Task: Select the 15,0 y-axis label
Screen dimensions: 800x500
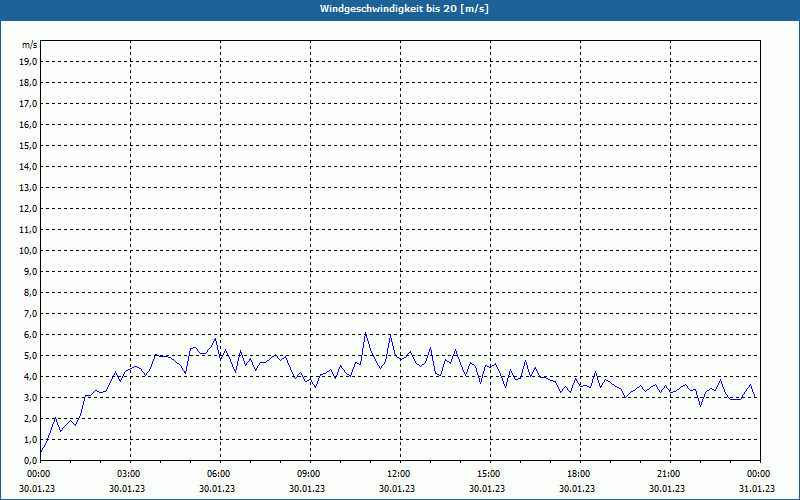Action: point(28,145)
